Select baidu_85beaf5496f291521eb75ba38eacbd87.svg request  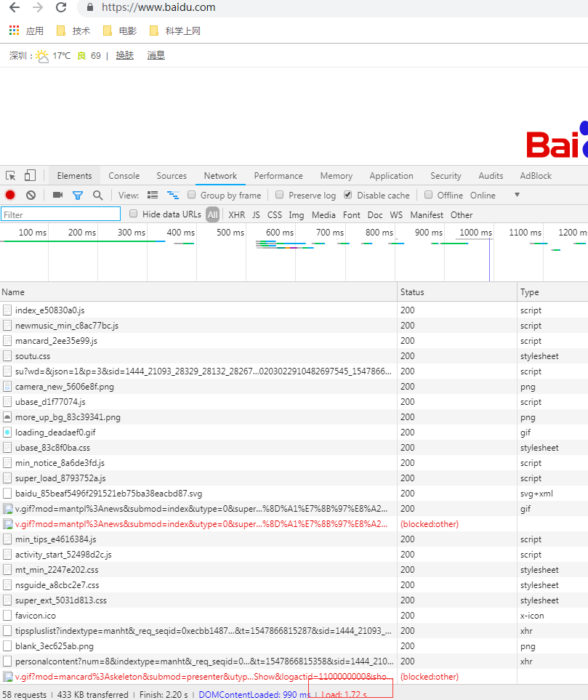(294, 494)
